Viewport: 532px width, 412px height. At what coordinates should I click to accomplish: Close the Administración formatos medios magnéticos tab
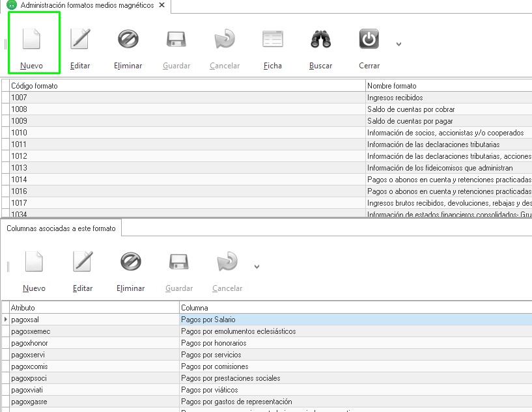161,5
